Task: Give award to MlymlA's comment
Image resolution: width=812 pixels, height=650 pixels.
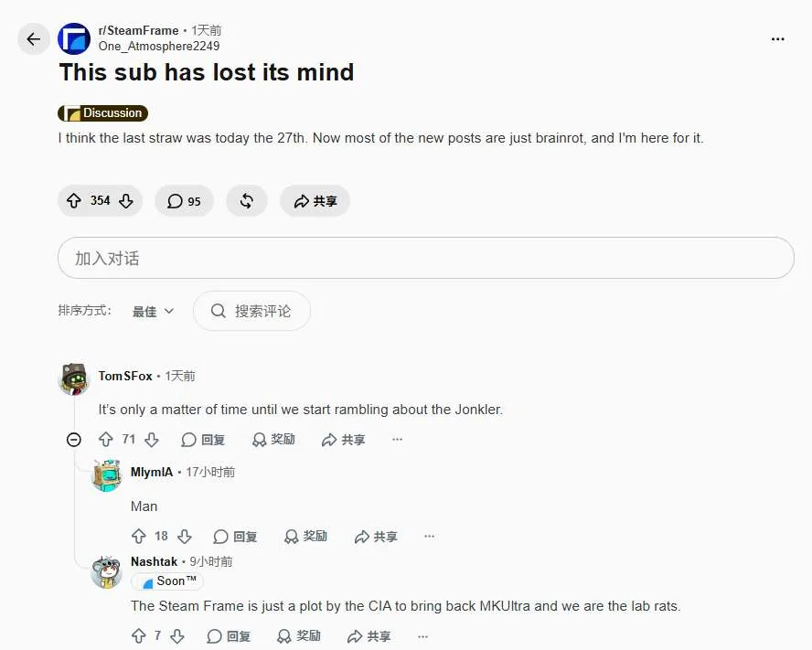Action: 305,536
